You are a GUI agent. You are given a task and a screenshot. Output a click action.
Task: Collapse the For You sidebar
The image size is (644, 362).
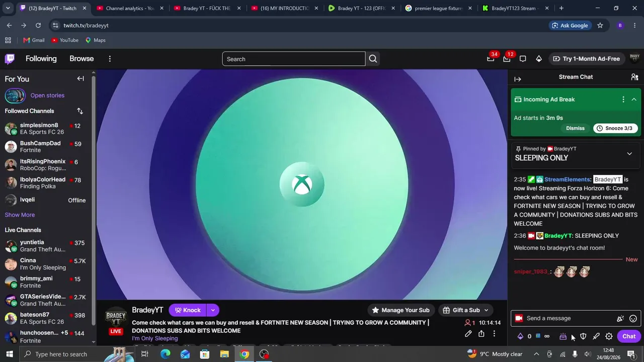(x=80, y=78)
